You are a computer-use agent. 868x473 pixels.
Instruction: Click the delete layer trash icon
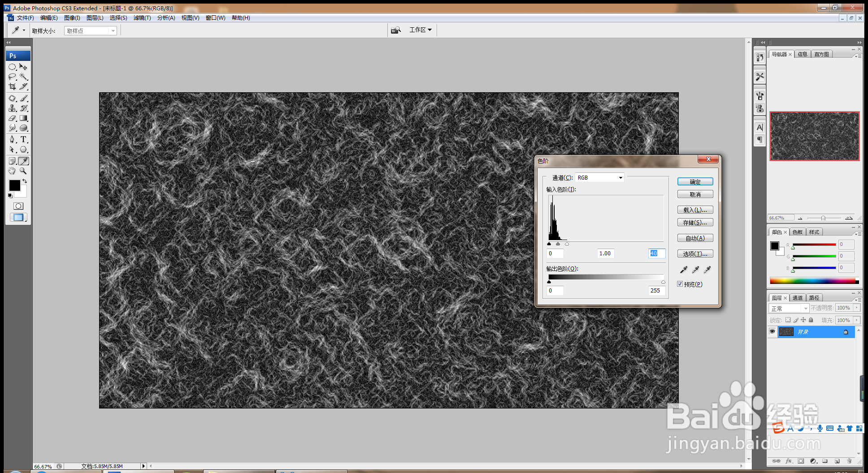(849, 461)
